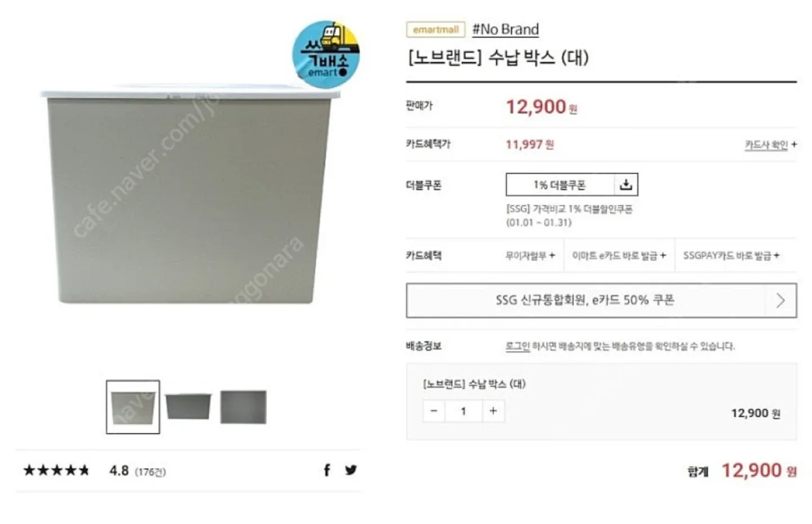Click the emart delivery badge on image

[x=326, y=55]
